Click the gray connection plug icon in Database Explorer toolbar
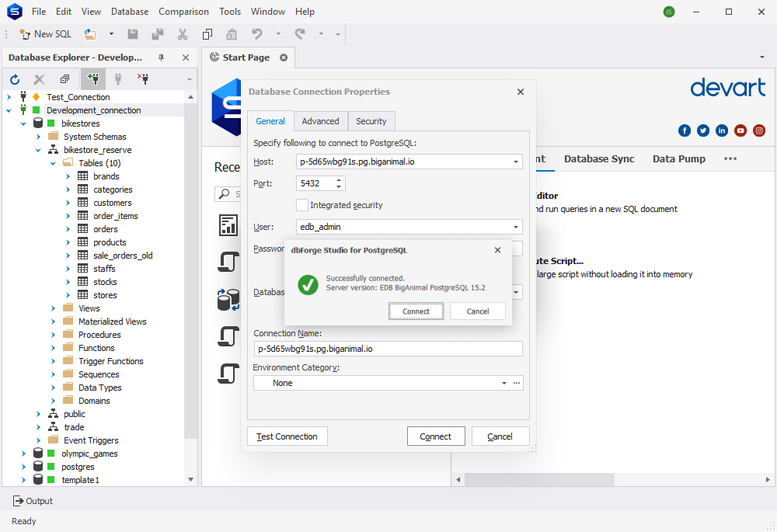Image resolution: width=777 pixels, height=532 pixels. tap(118, 79)
